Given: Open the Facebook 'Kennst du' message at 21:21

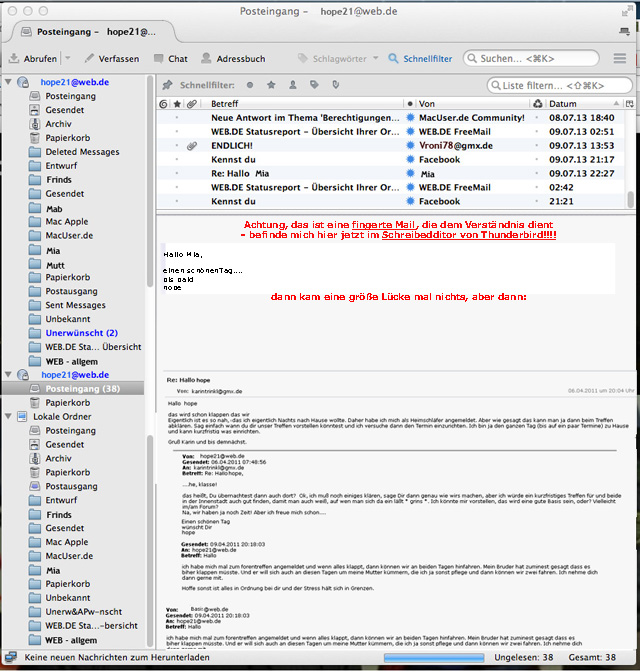Looking at the screenshot, I should point(391,201).
